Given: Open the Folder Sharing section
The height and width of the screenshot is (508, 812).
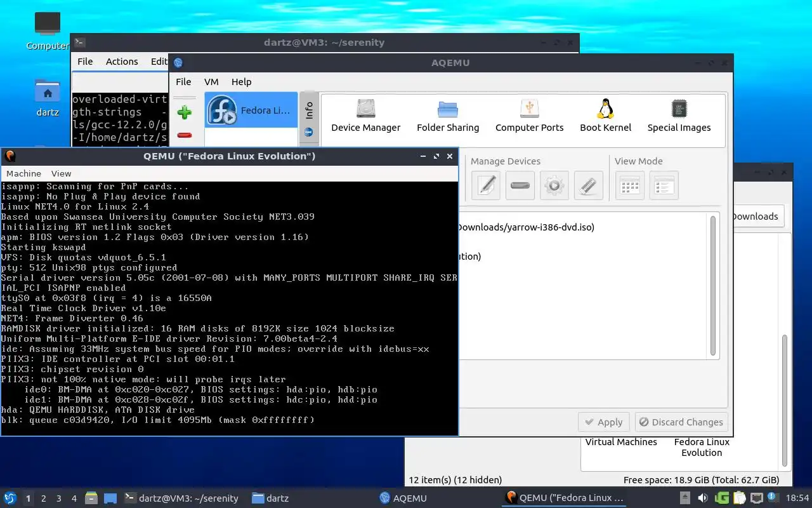Looking at the screenshot, I should coord(448,116).
